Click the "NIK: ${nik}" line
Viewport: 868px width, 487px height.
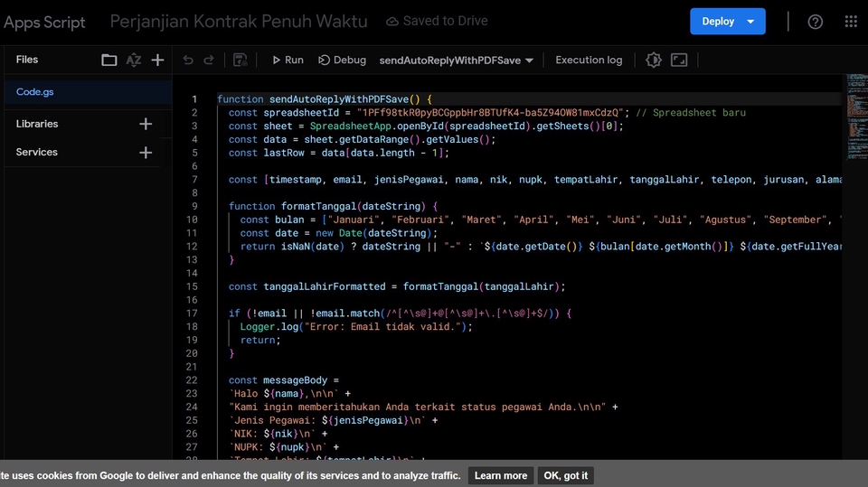[278, 434]
